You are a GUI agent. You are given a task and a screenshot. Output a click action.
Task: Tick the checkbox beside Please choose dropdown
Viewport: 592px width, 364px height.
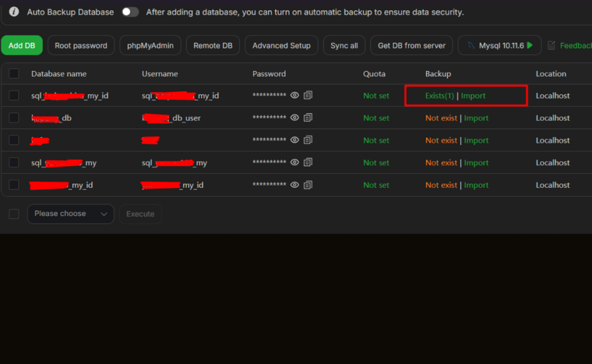[x=14, y=214]
